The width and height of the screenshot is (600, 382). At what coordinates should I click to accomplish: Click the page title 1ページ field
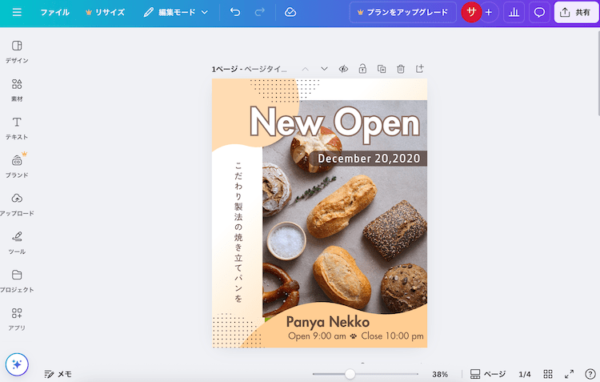click(249, 69)
